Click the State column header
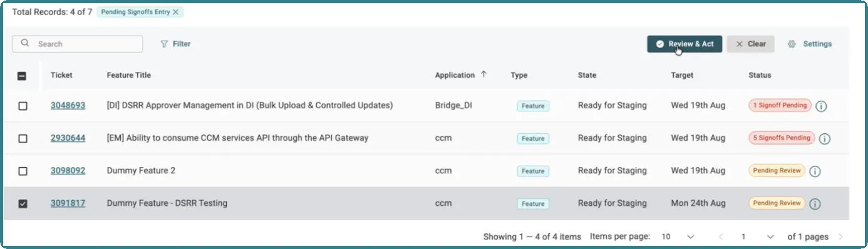868x249 pixels. coord(587,75)
